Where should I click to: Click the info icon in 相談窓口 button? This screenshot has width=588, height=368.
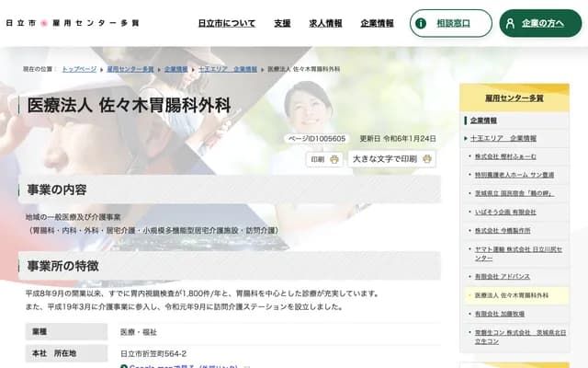421,23
